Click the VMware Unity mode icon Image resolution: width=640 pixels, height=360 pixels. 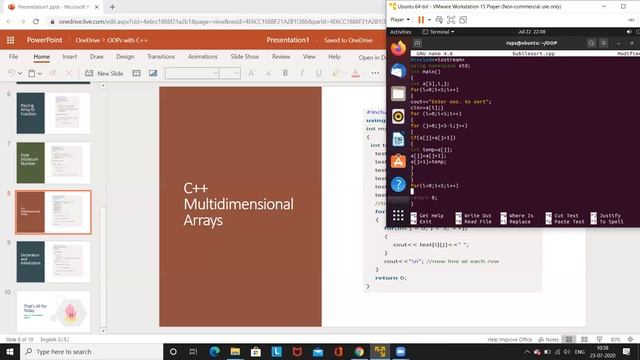[463, 20]
